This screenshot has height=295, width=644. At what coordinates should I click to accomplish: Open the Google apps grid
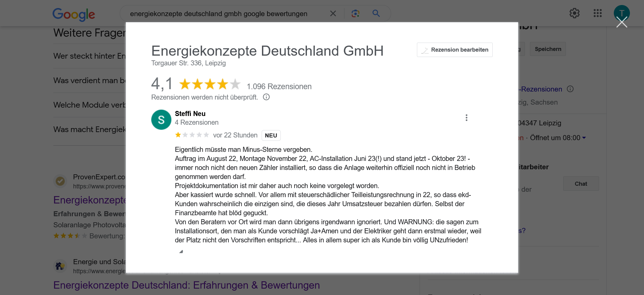coord(597,13)
